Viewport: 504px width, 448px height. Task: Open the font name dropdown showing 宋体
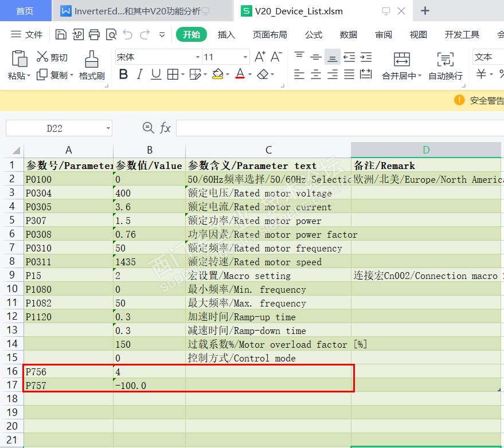point(198,57)
